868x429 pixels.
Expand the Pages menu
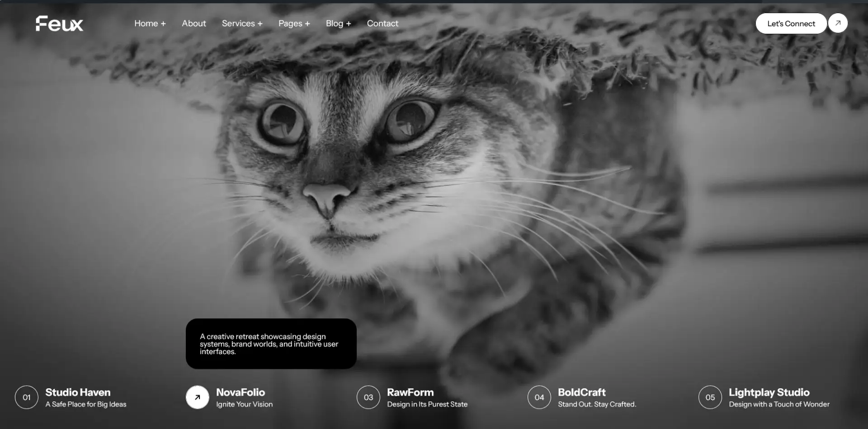[x=294, y=23]
